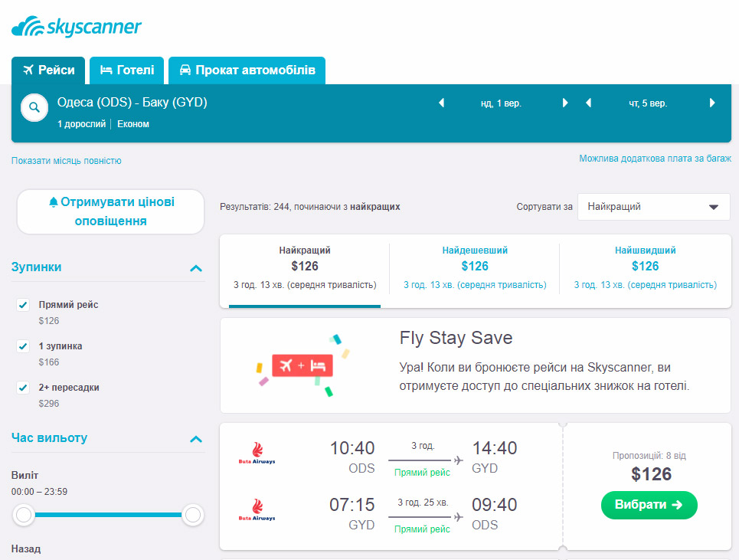Collapse the Час вильоту filter section
This screenshot has width=739, height=560.
click(x=196, y=439)
